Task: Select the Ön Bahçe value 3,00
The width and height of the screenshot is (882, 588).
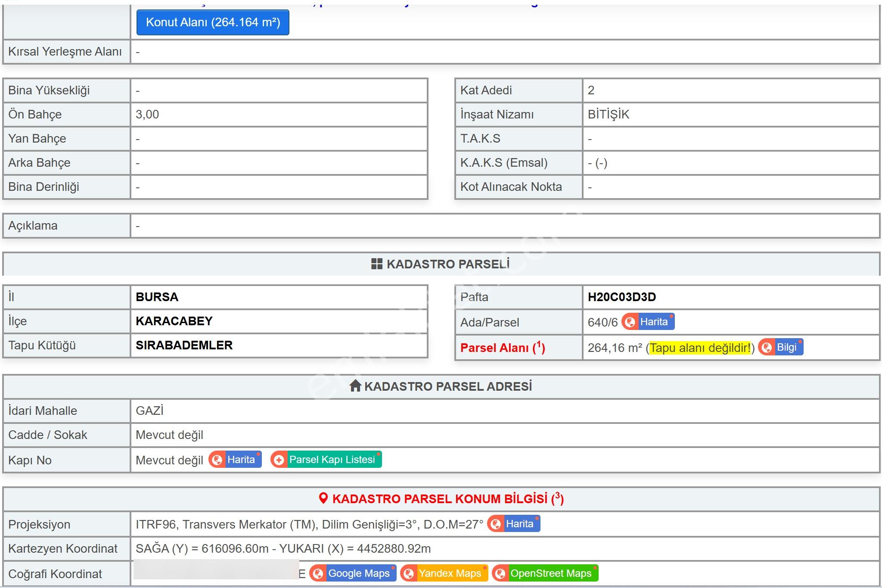Action: click(147, 114)
